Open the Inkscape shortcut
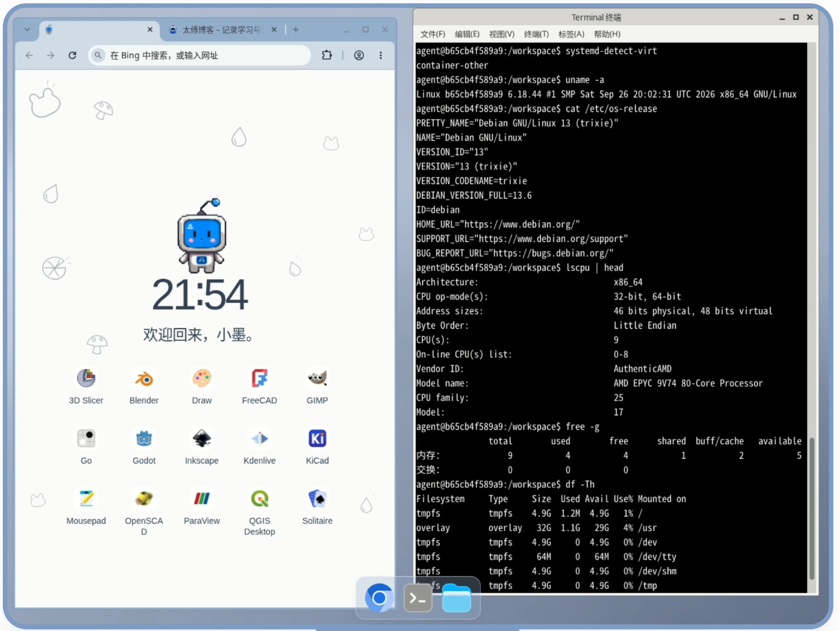 (x=202, y=439)
